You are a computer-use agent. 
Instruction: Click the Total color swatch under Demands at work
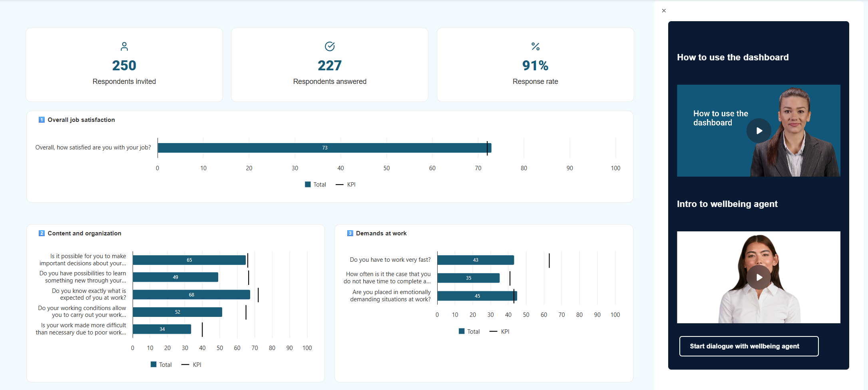pyautogui.click(x=462, y=331)
